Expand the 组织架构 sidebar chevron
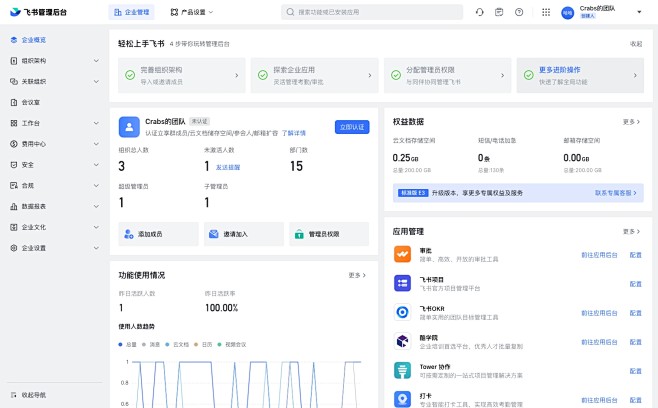 (x=96, y=61)
